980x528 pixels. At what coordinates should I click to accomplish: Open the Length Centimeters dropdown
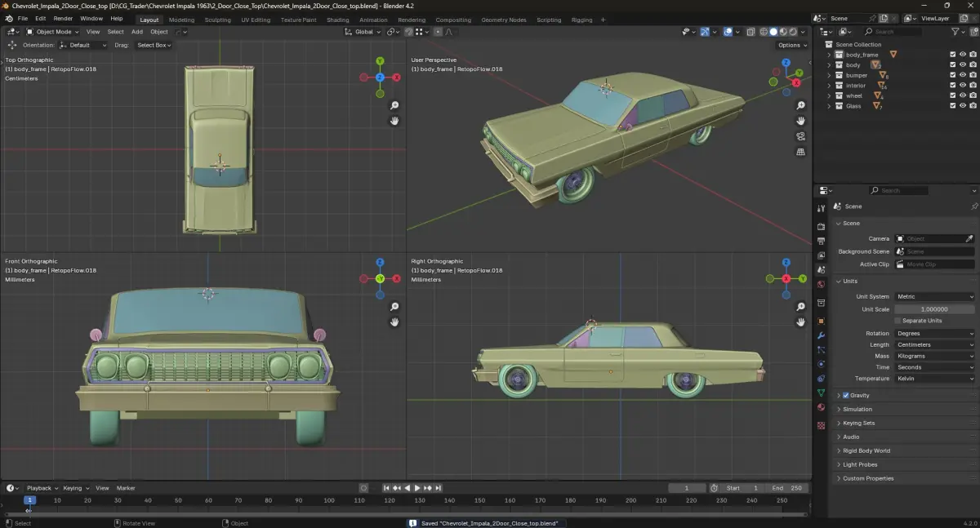coord(934,344)
